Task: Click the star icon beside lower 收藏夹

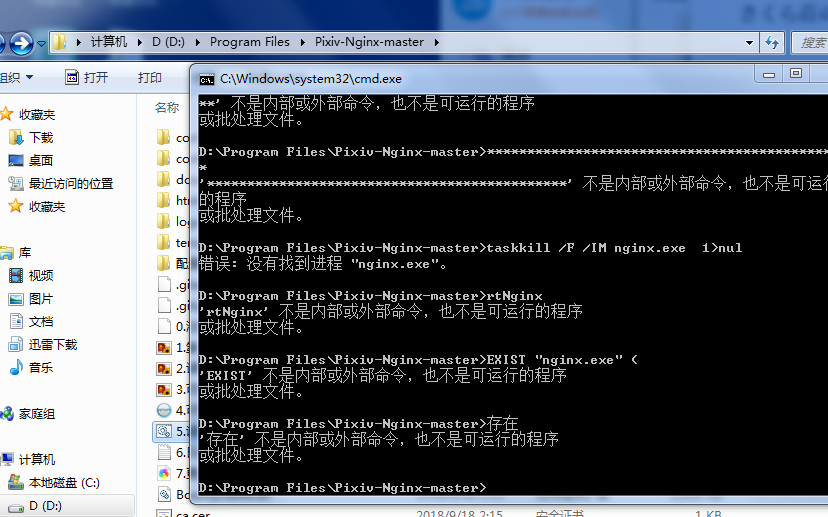Action: pos(16,206)
